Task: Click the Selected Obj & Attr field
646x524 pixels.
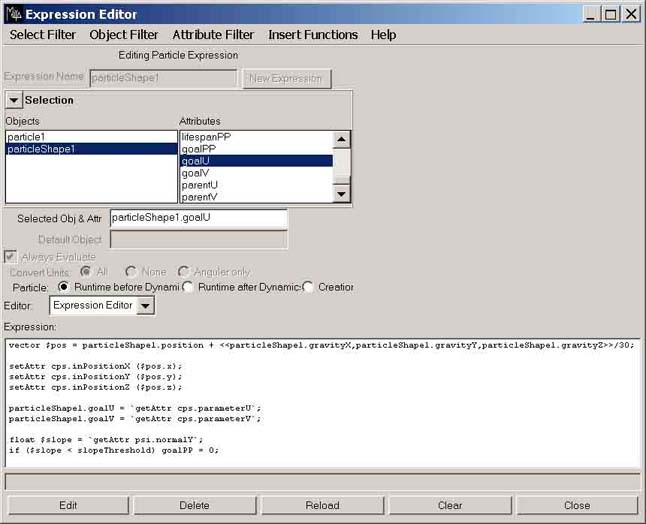Action: (x=198, y=218)
